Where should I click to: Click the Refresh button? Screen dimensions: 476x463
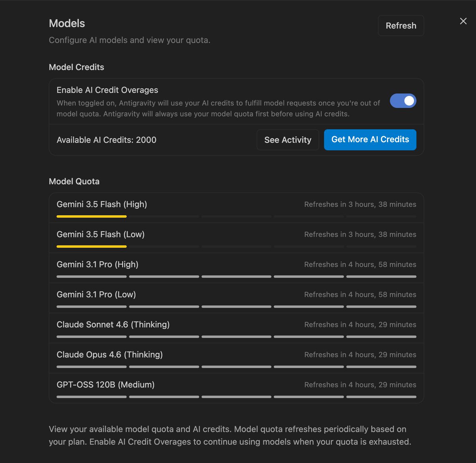coord(401,26)
